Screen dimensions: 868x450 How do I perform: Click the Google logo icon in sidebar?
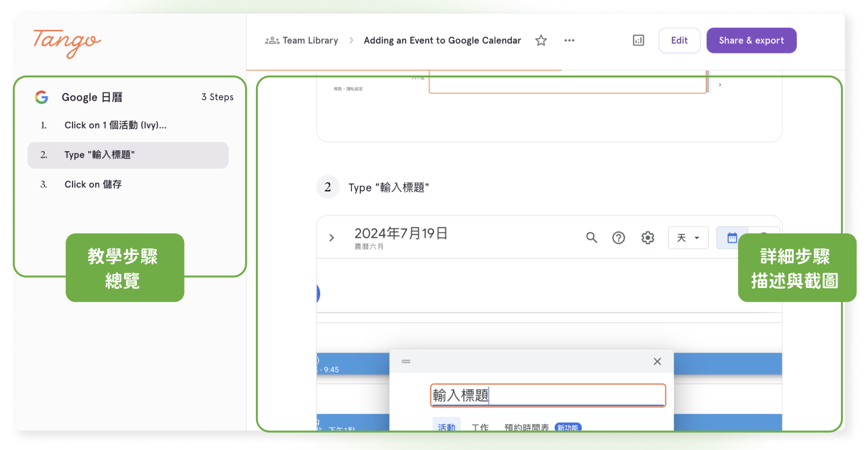click(x=41, y=97)
